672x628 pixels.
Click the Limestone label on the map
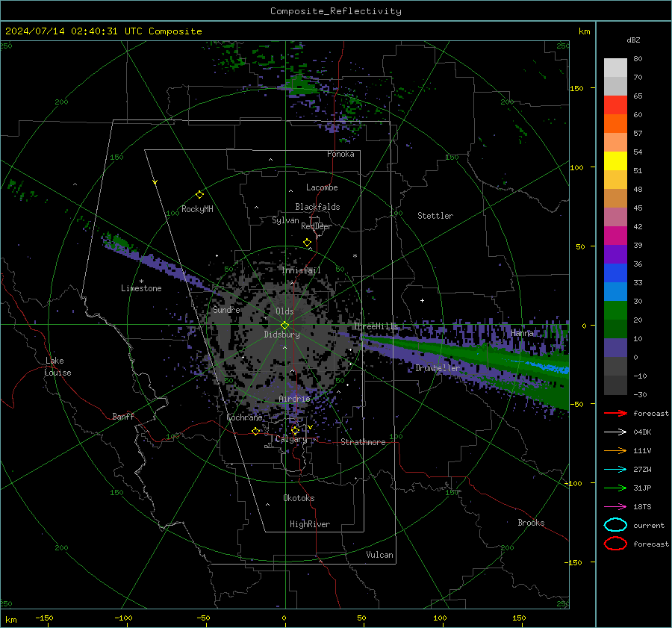(141, 288)
